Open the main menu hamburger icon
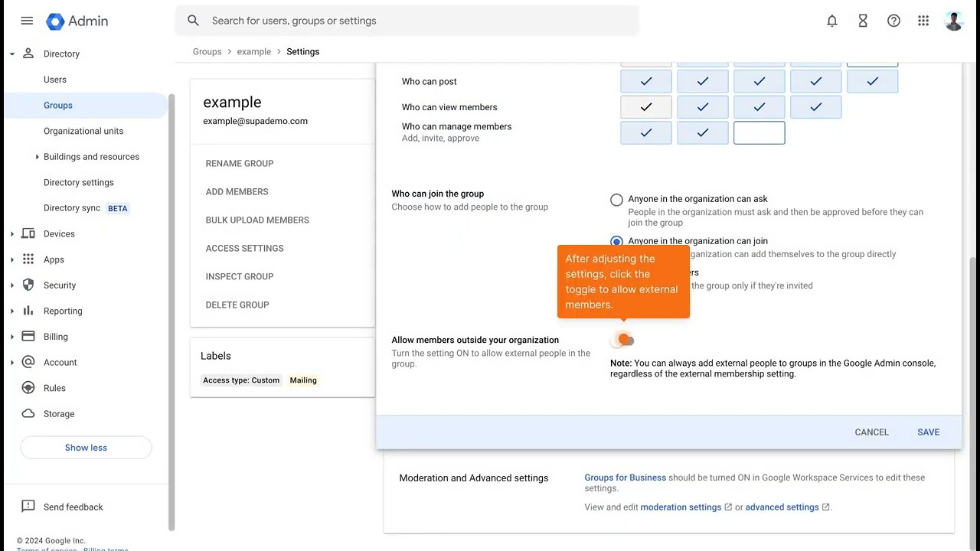 (x=27, y=21)
